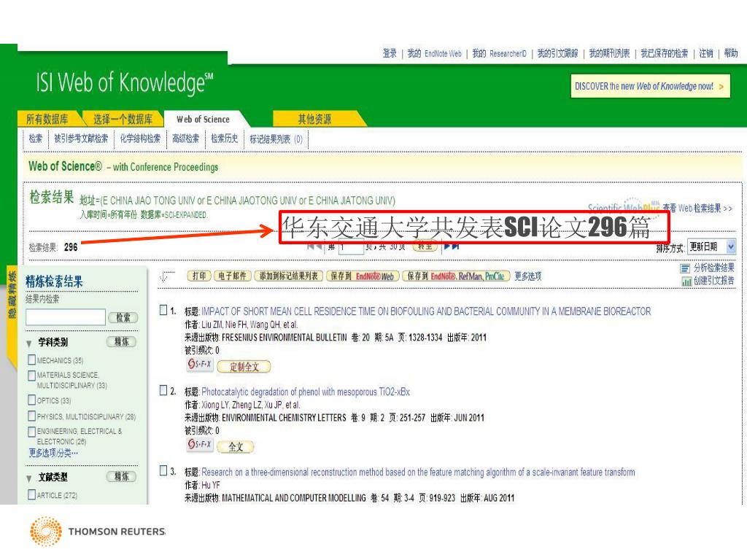Click 精炼 button beside 文献类型
747x560 pixels.
click(x=122, y=476)
